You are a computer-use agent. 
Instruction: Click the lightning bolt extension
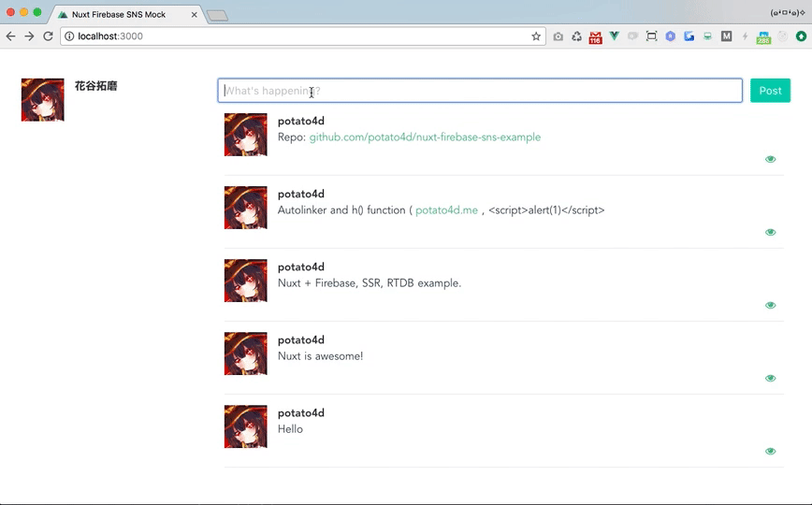(x=745, y=36)
